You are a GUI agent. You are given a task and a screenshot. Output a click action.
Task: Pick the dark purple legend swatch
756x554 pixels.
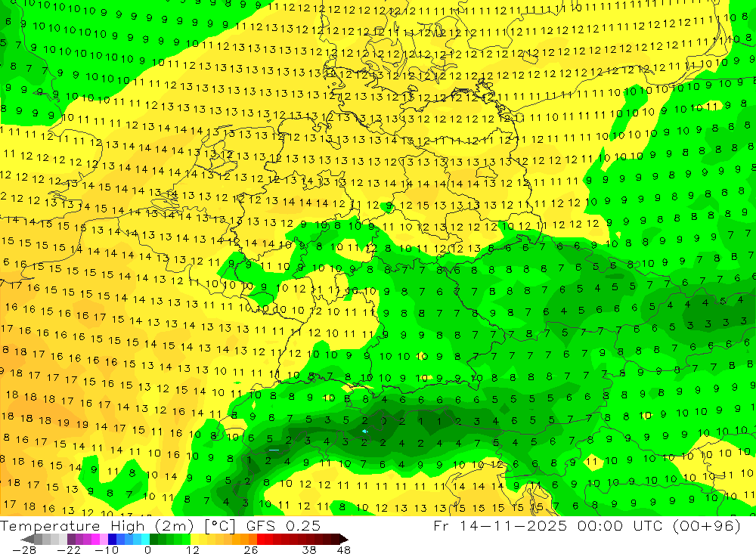(x=71, y=539)
